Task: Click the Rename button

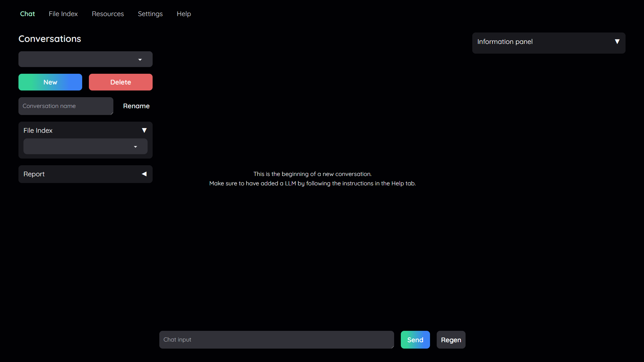Action: pyautogui.click(x=136, y=106)
